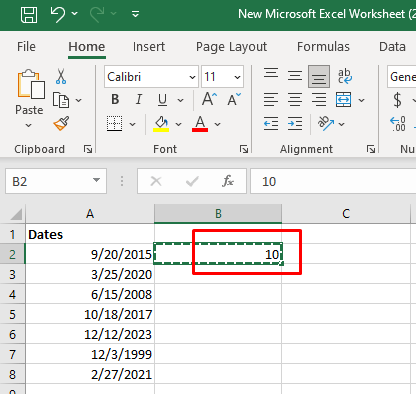This screenshot has height=394, width=416.
Task: Click Increase Decimal icon
Action: click(x=398, y=124)
